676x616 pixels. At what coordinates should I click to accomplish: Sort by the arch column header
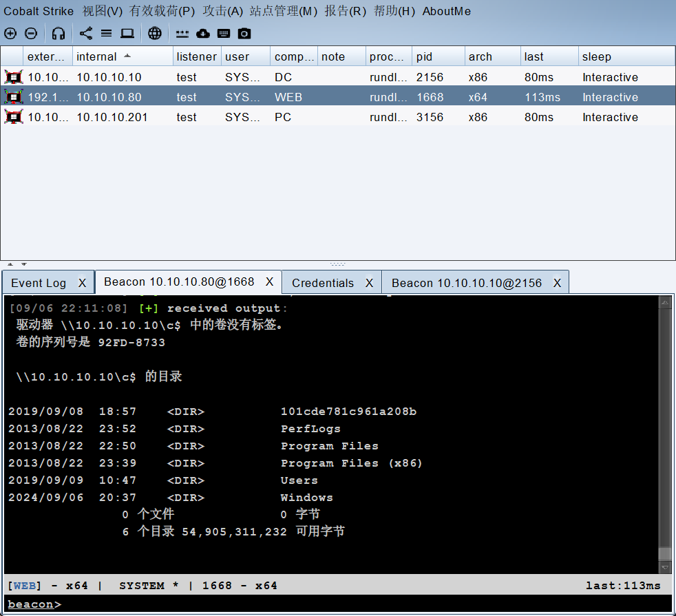point(493,56)
